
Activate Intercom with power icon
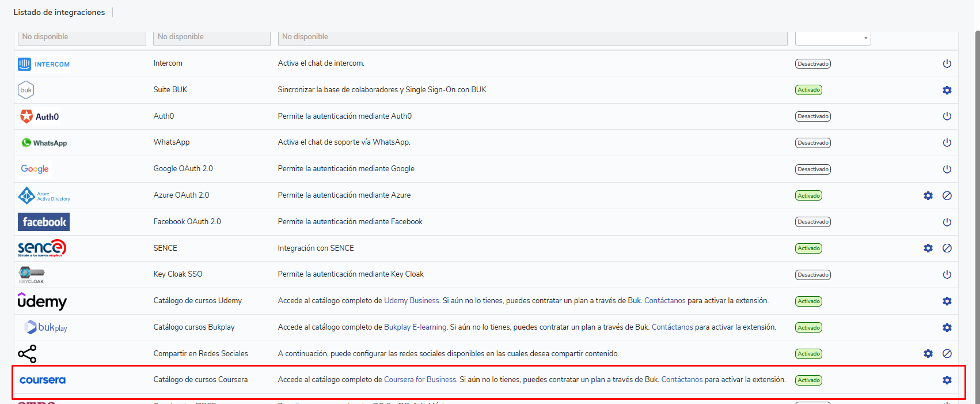pos(947,63)
